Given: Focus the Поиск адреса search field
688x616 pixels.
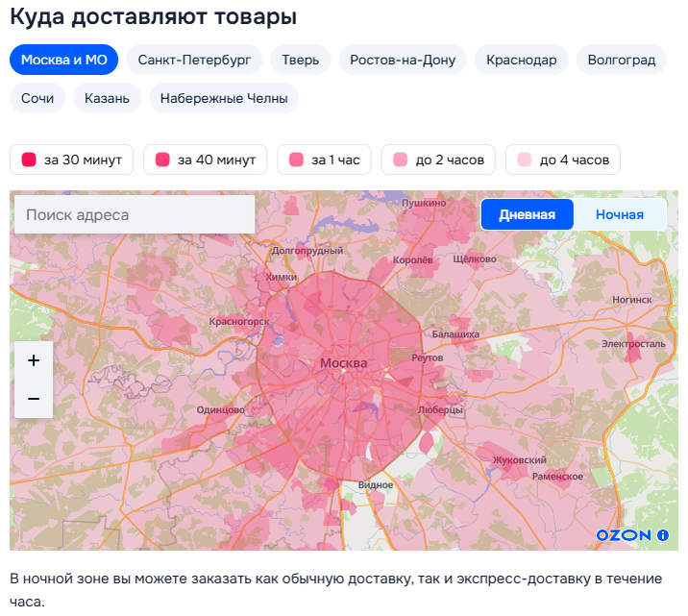Looking at the screenshot, I should 135,214.
